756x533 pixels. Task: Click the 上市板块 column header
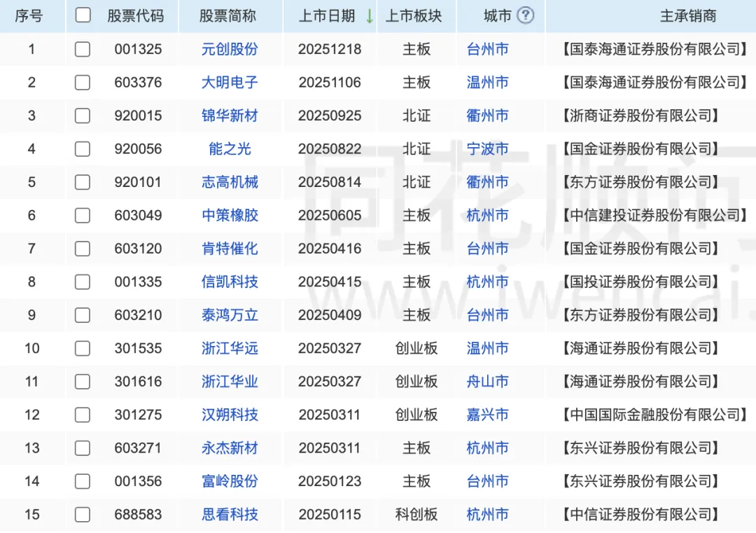tap(414, 16)
